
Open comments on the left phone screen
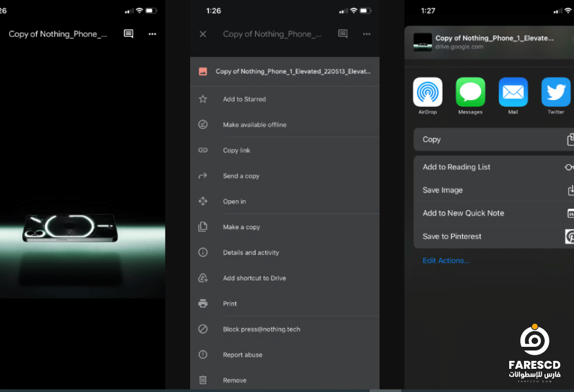[x=128, y=34]
